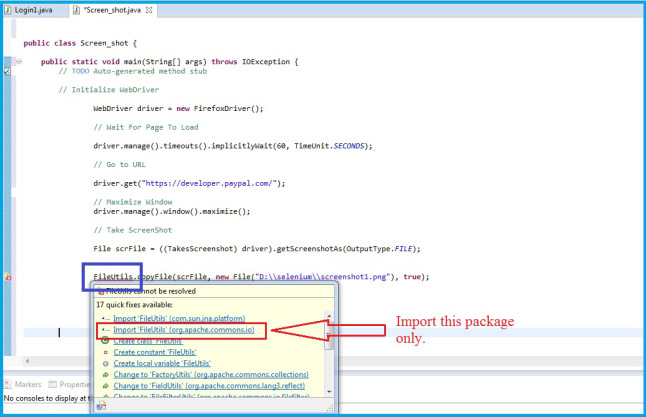
Task: Click the '// Initialize WebDriver' comment
Action: 109,90
